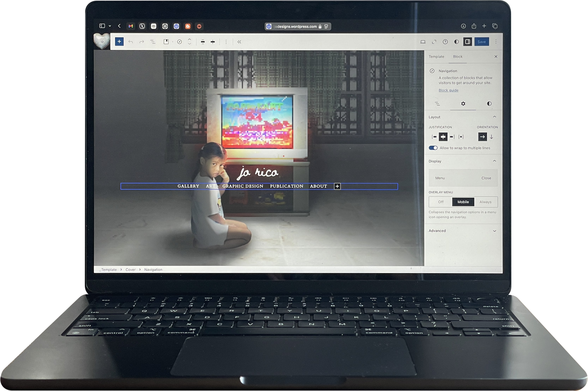
Task: Set orientation to vertical
Action: 491,137
